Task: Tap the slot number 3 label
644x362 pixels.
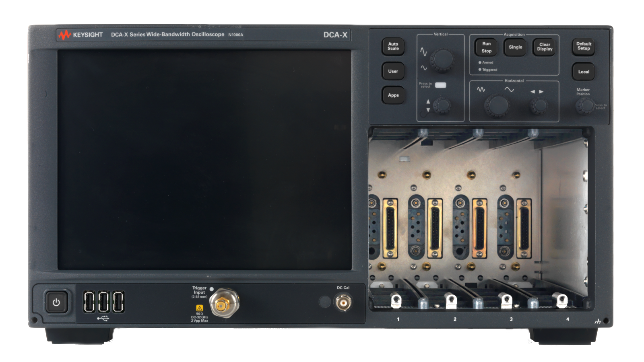Action: [511, 319]
